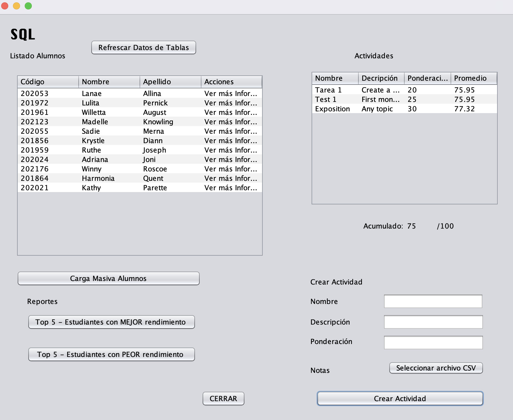Image resolution: width=513 pixels, height=420 pixels.
Task: Select the student row for Sadie Merna
Action: pyautogui.click(x=118, y=131)
